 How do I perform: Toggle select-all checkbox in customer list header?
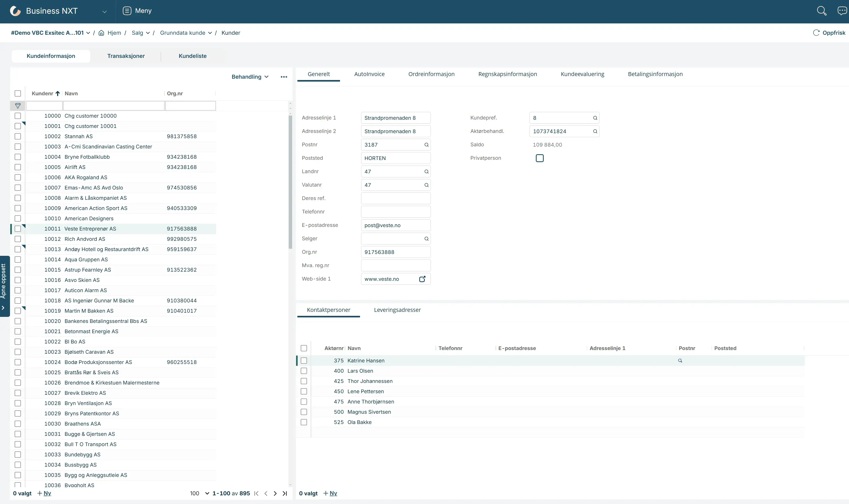(x=18, y=93)
